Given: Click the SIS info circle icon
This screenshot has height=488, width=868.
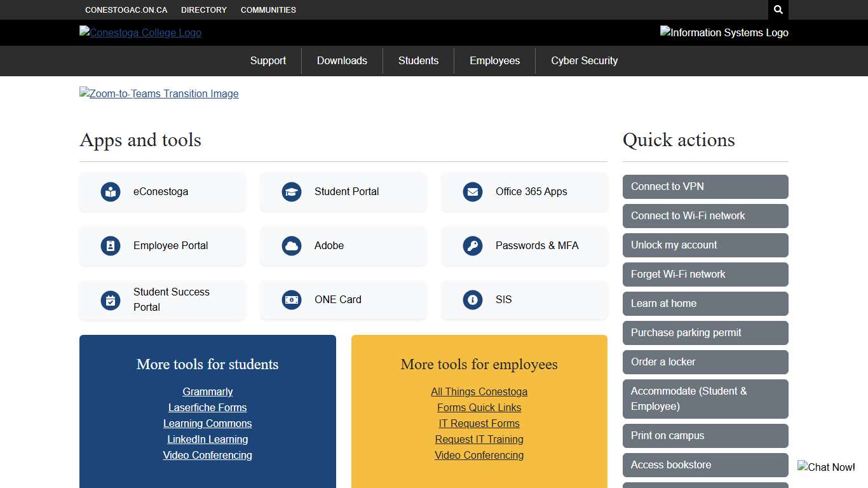Looking at the screenshot, I should [x=473, y=300].
